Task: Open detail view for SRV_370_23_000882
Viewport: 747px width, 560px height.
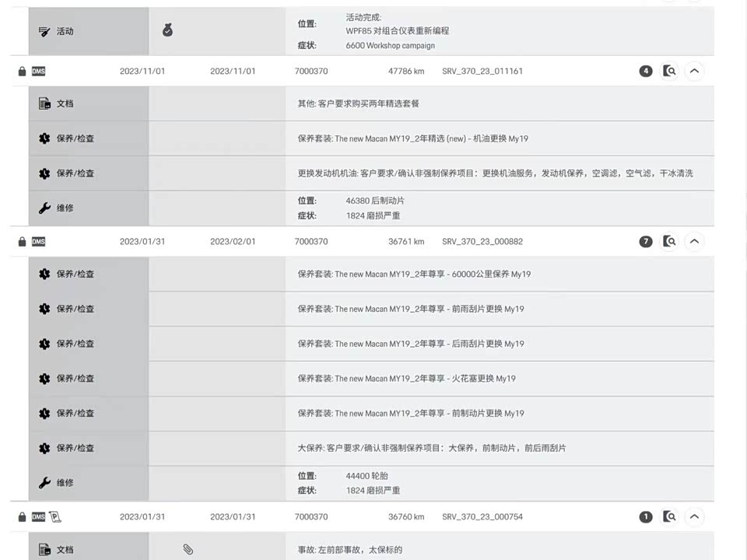Action: point(669,241)
